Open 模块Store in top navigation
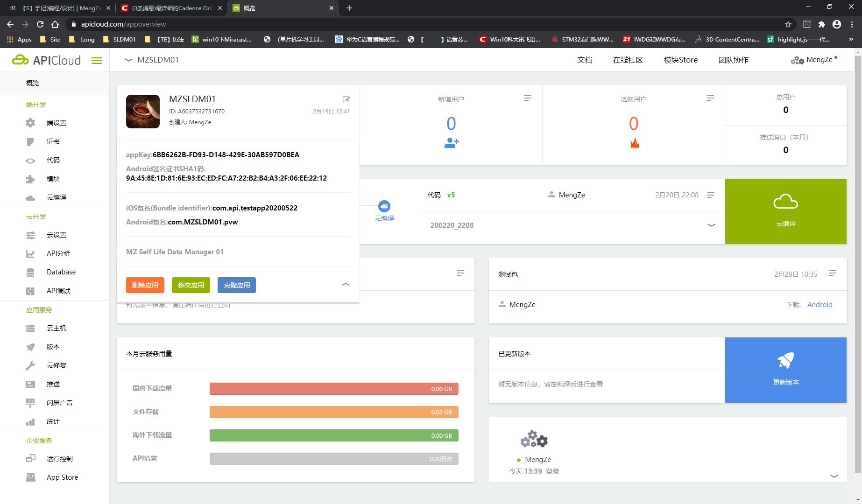Image resolution: width=862 pixels, height=504 pixels. tap(680, 60)
